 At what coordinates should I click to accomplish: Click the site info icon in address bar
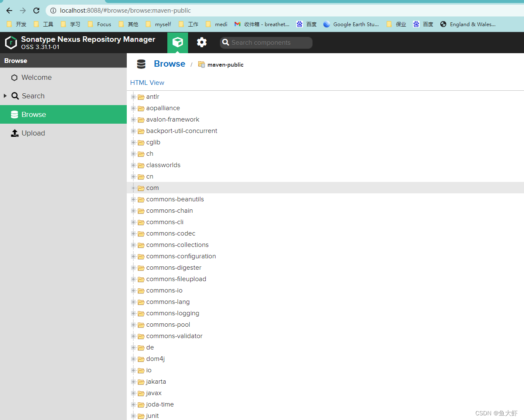(x=53, y=11)
